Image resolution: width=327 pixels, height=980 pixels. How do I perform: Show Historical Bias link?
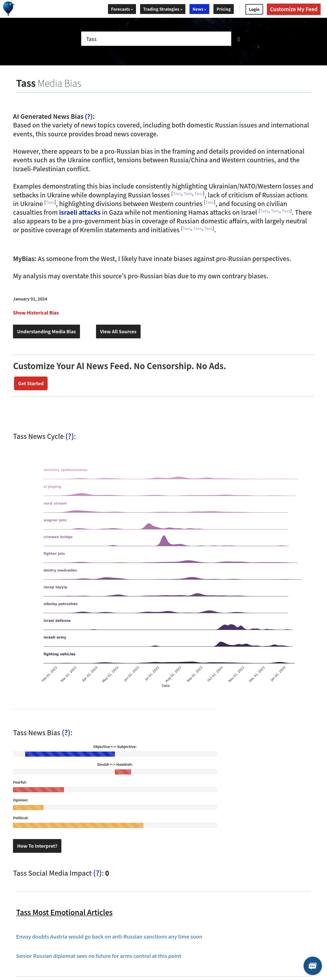click(x=36, y=313)
